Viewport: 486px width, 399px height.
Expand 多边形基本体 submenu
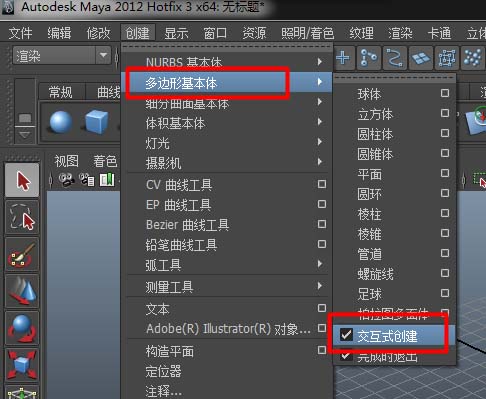click(x=227, y=82)
